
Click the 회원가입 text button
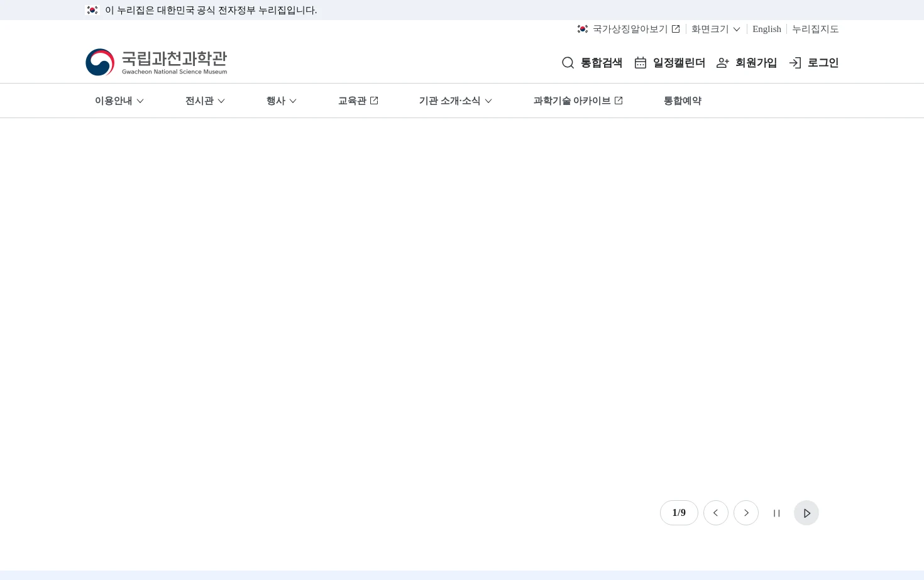point(756,63)
